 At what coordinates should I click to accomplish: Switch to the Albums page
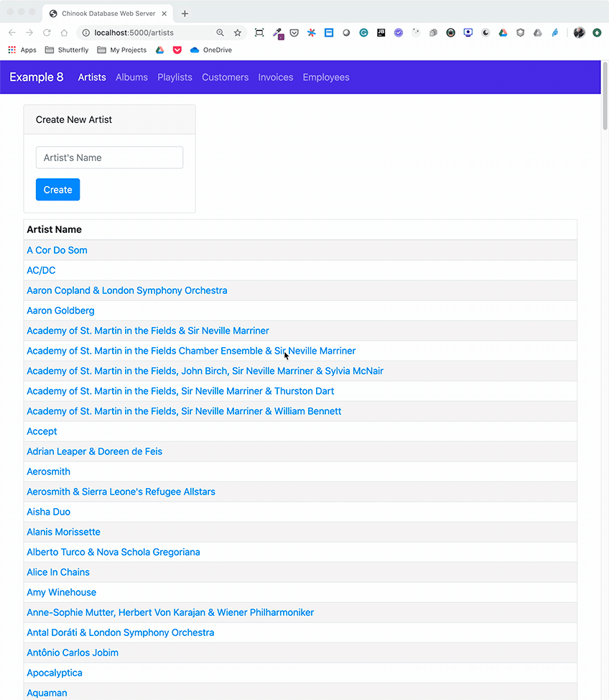coord(131,78)
